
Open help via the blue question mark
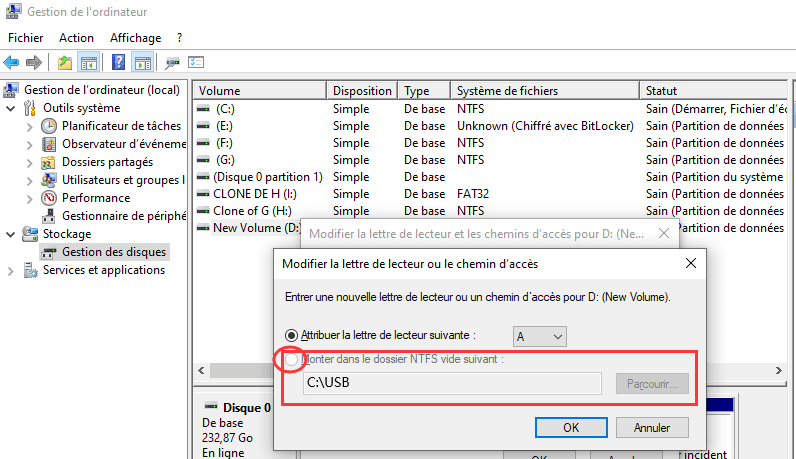[x=118, y=63]
